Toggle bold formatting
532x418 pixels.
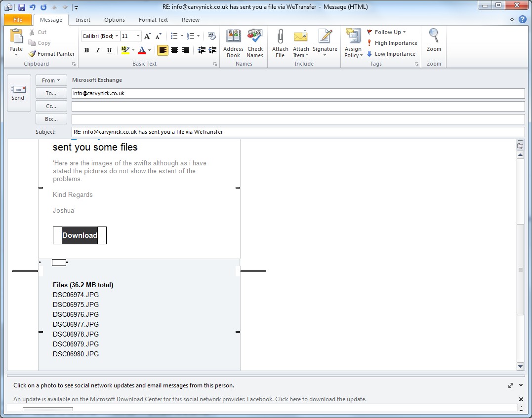pyautogui.click(x=87, y=50)
